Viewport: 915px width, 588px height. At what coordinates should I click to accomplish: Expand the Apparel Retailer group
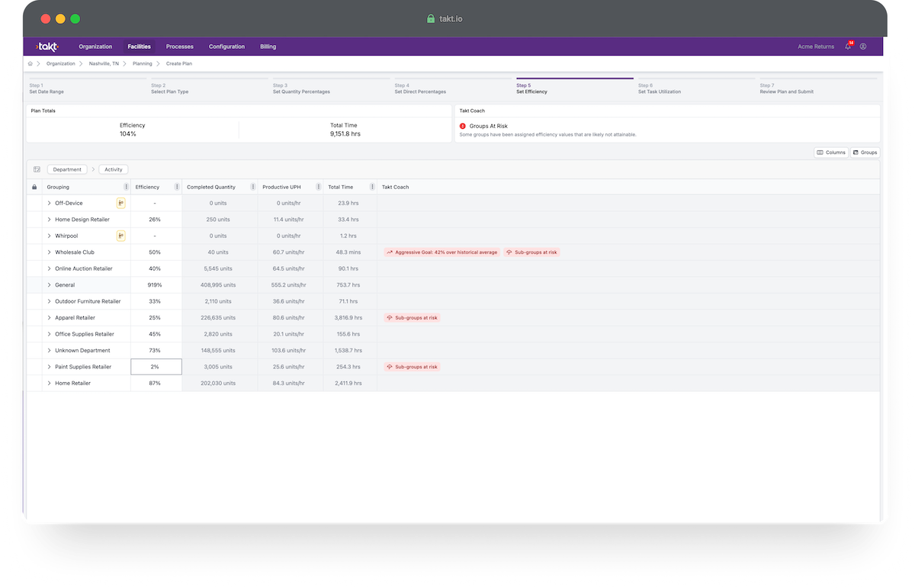(49, 318)
